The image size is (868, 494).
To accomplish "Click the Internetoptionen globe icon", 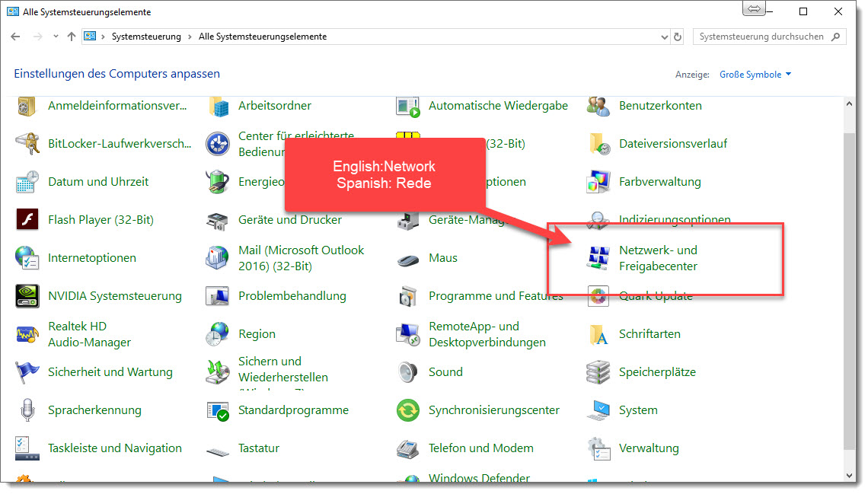I will [27, 258].
